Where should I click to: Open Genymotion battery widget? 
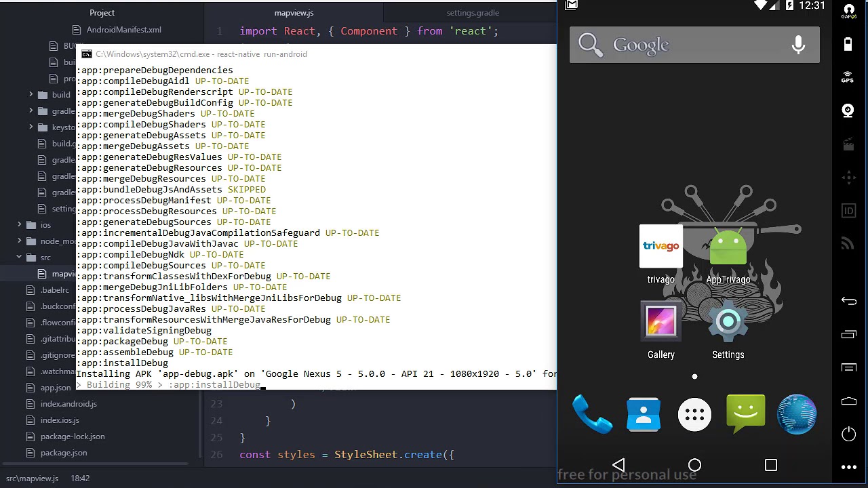pos(848,45)
